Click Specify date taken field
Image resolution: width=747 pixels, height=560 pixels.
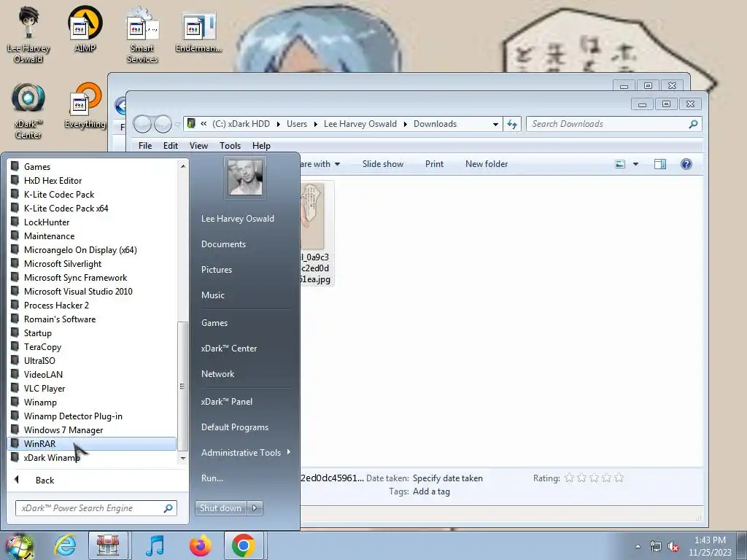pyautogui.click(x=447, y=478)
